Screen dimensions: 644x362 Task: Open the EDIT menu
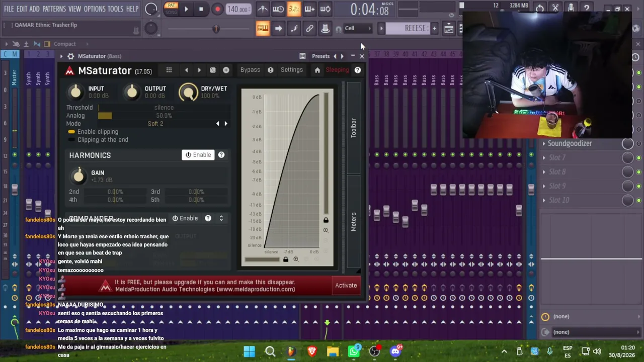22,9
